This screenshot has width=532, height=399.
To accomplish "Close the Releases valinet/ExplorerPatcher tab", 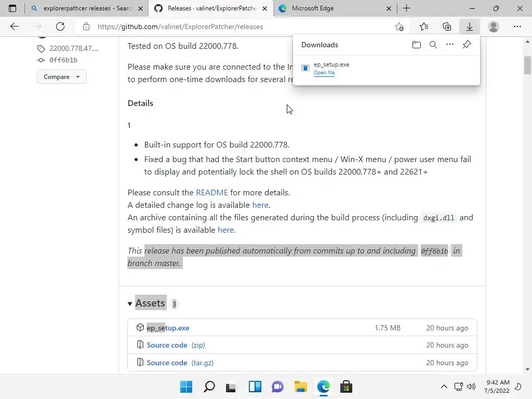I will point(264,8).
